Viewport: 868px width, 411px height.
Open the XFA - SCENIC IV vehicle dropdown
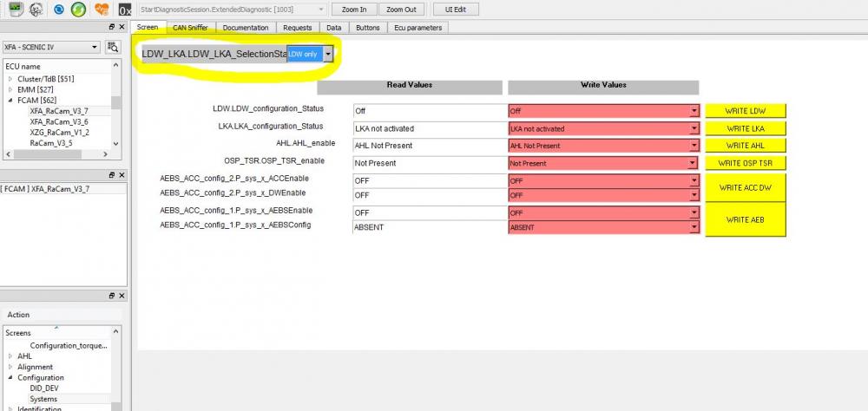(x=51, y=47)
